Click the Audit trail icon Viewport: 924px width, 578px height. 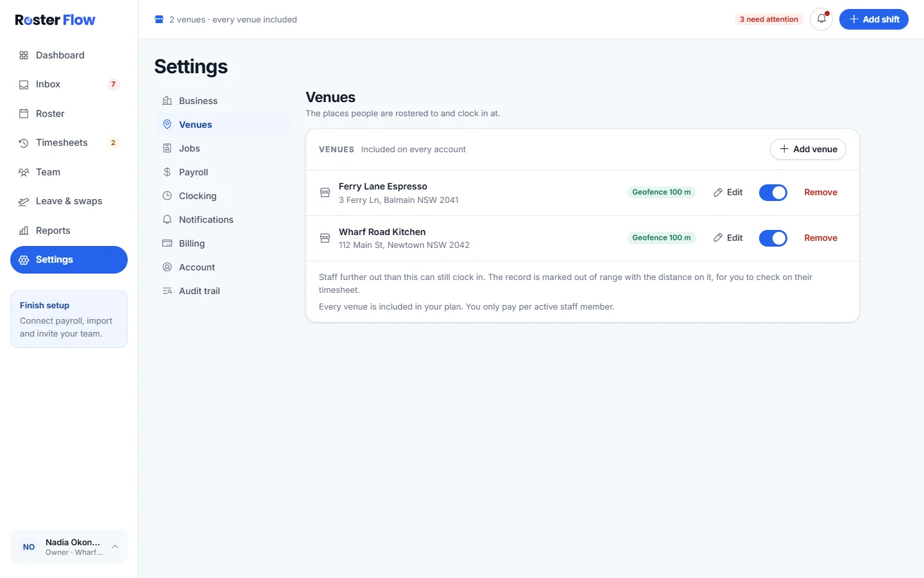click(x=167, y=291)
